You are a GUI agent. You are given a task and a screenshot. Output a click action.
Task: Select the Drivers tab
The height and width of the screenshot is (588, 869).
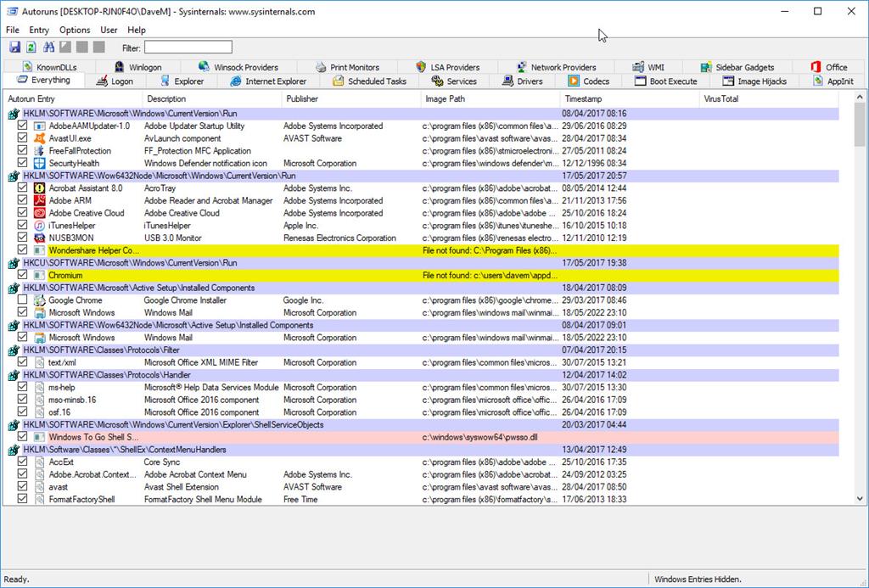pyautogui.click(x=523, y=81)
